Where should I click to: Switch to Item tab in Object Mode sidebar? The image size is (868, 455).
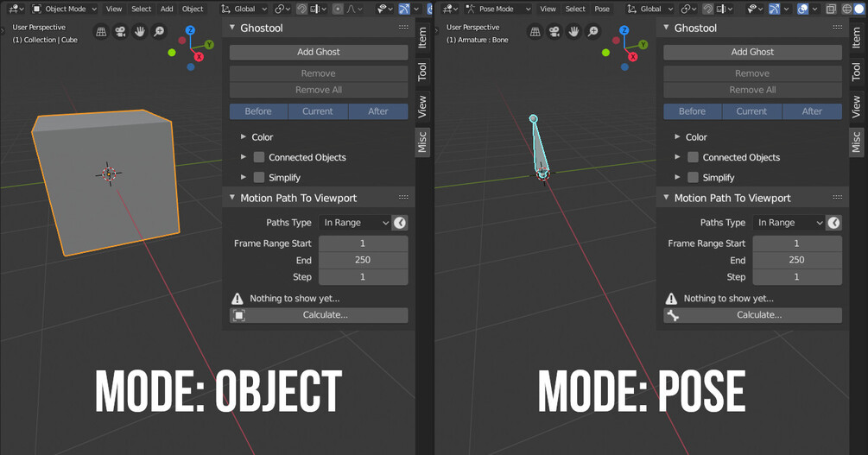coord(422,38)
